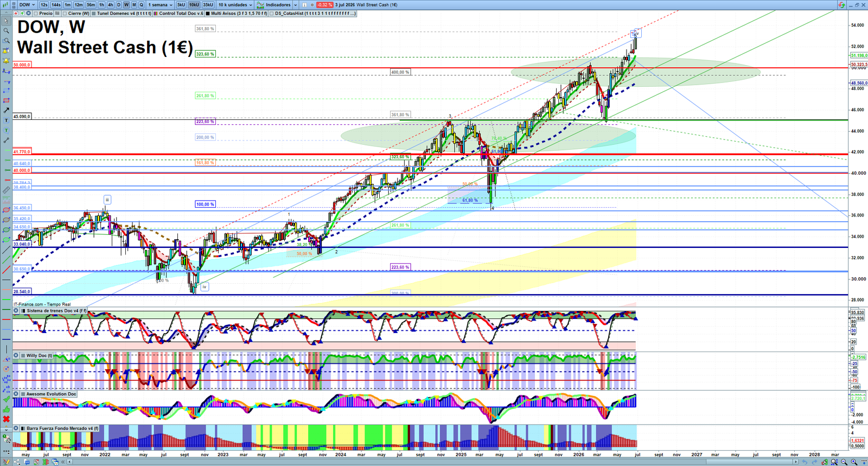Select the yellow bell alert tool
Screen dimensions: 868x466
(6, 61)
